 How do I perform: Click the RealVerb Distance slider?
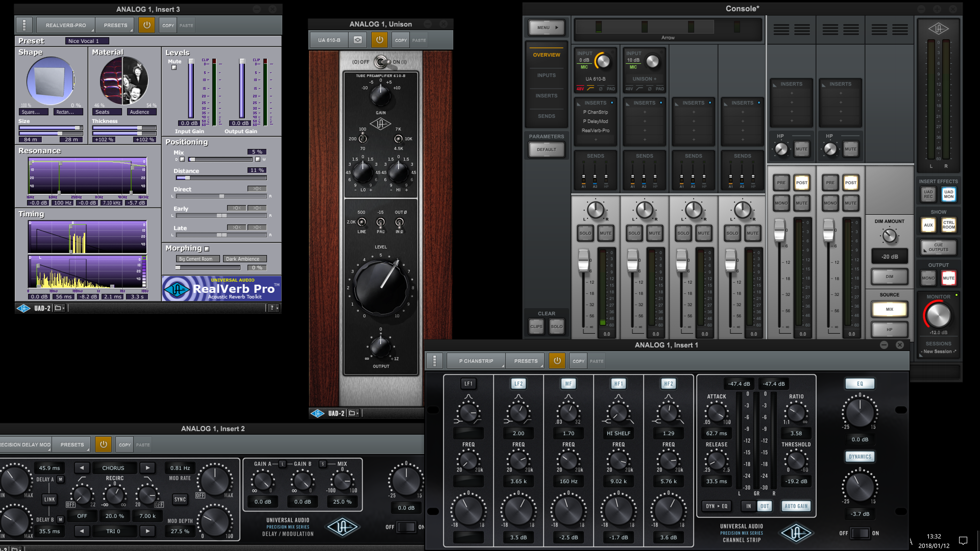[x=221, y=178]
